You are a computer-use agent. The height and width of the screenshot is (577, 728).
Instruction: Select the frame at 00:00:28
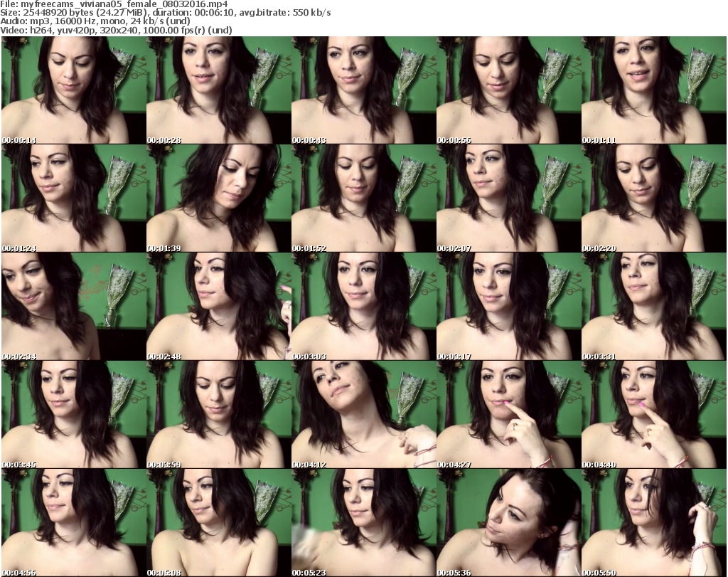click(218, 90)
